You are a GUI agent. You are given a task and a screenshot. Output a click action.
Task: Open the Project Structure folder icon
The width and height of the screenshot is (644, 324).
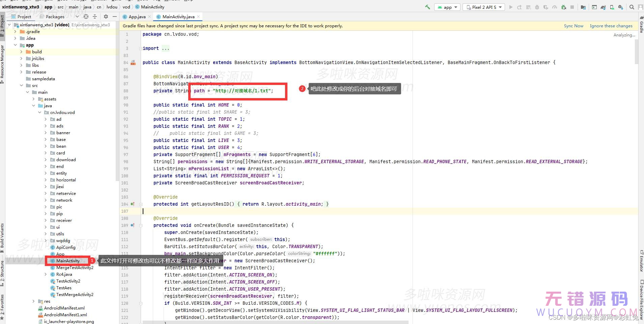[583, 7]
